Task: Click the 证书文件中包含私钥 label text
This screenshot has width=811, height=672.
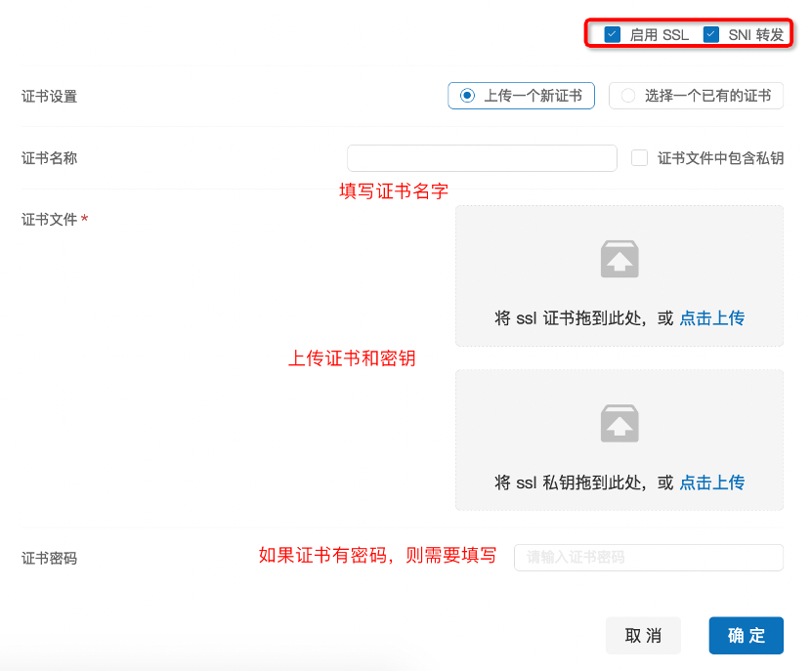Action: pos(720,158)
